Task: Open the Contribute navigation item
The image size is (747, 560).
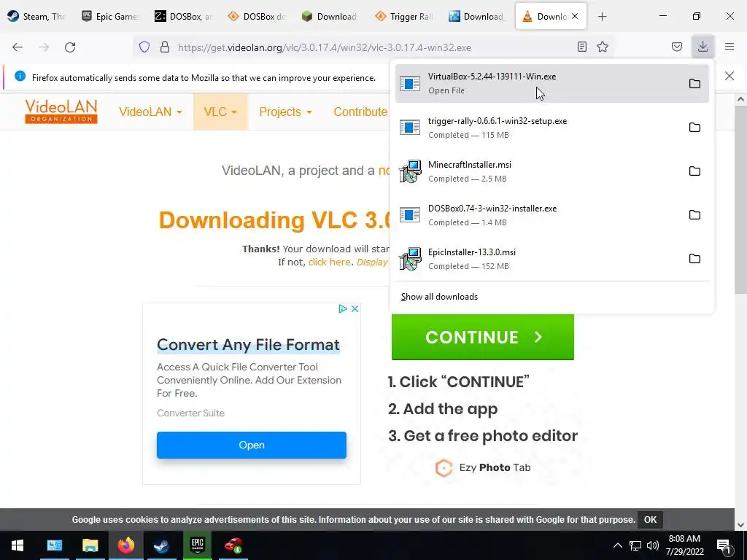Action: (x=360, y=112)
